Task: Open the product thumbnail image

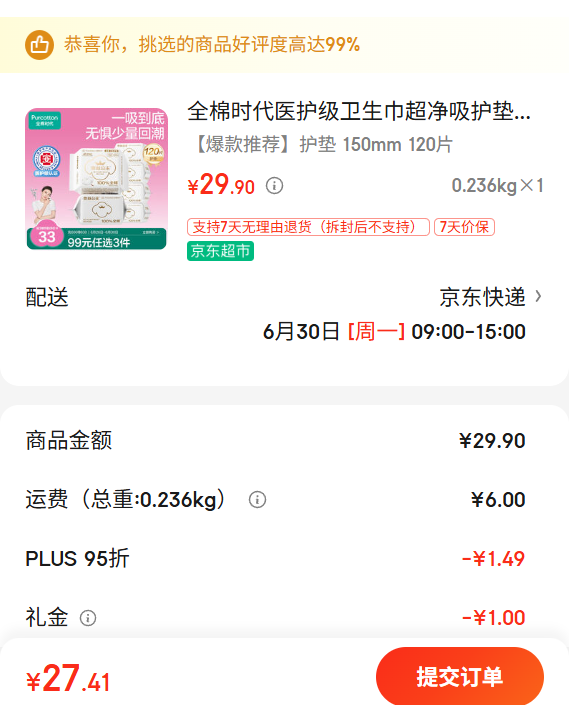Action: point(97,178)
